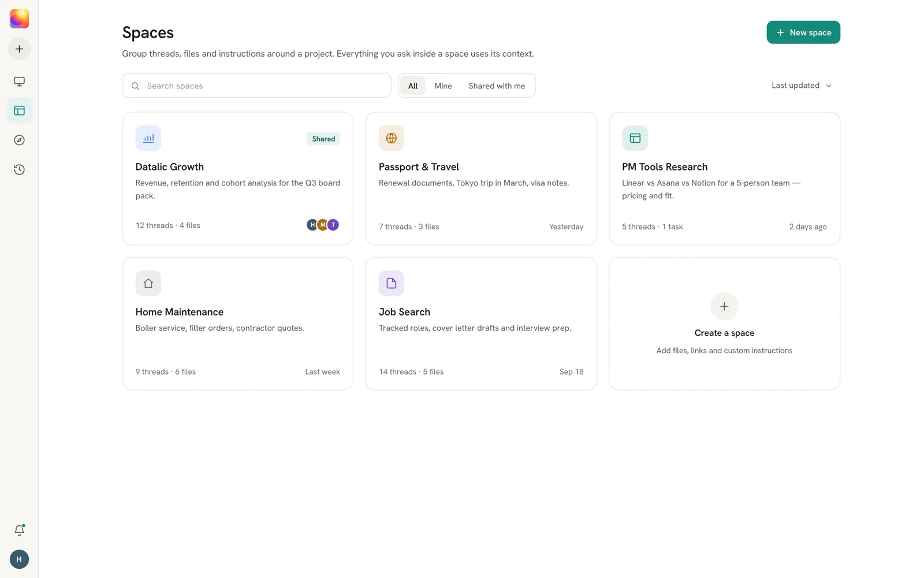The width and height of the screenshot is (924, 578).
Task: Click the Job Search document icon
Action: [x=392, y=283]
